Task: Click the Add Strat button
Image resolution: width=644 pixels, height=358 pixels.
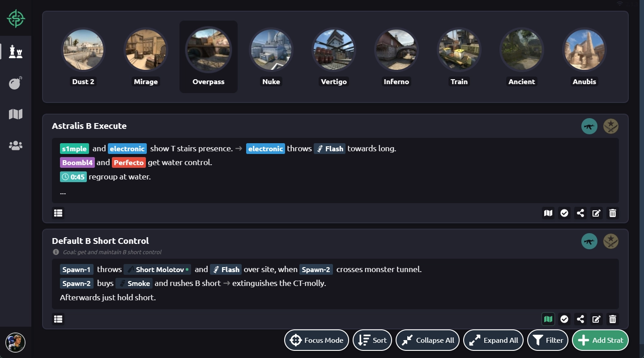Action: (x=600, y=340)
